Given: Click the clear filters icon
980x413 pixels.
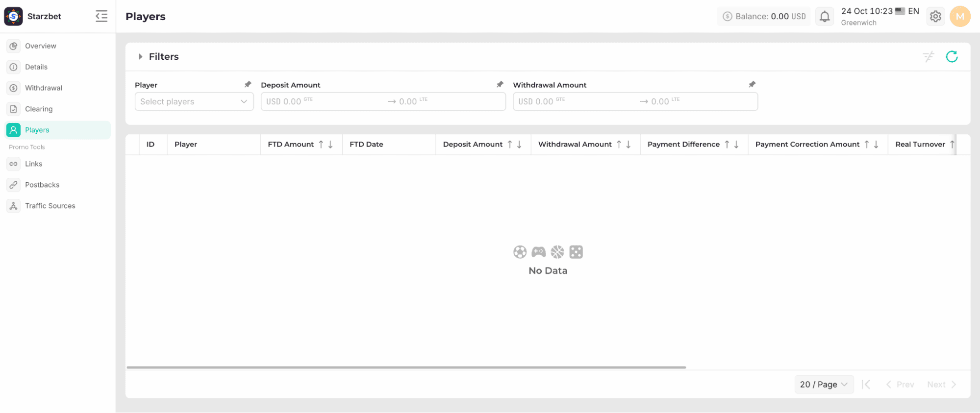Looking at the screenshot, I should pyautogui.click(x=929, y=57).
